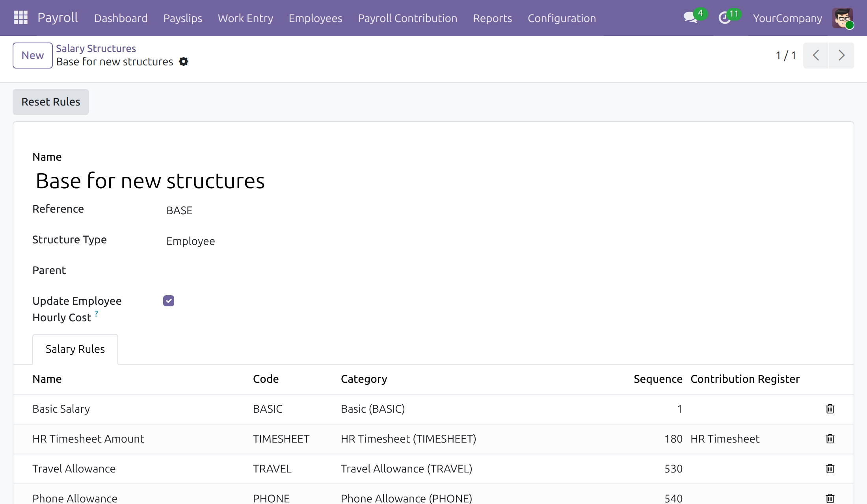Open the gear actions menu beside the record title
This screenshot has height=504, width=867.
pyautogui.click(x=183, y=62)
